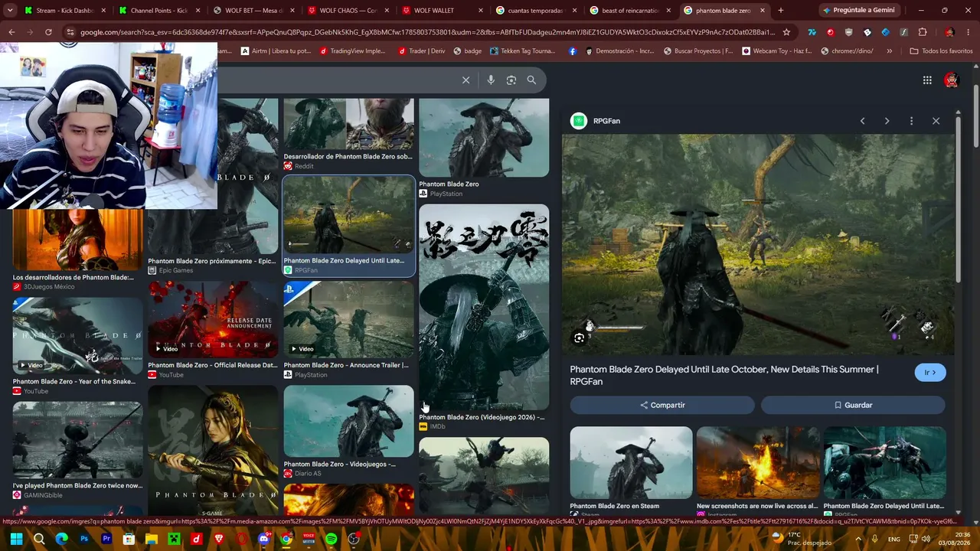Viewport: 980px width, 551px height.
Task: Reload the current page
Action: coord(48,32)
